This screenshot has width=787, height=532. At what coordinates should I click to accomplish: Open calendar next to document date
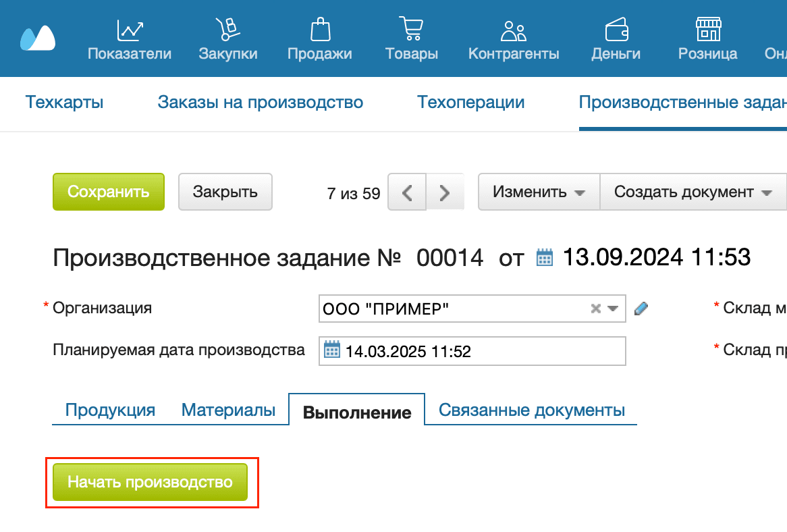point(545,257)
